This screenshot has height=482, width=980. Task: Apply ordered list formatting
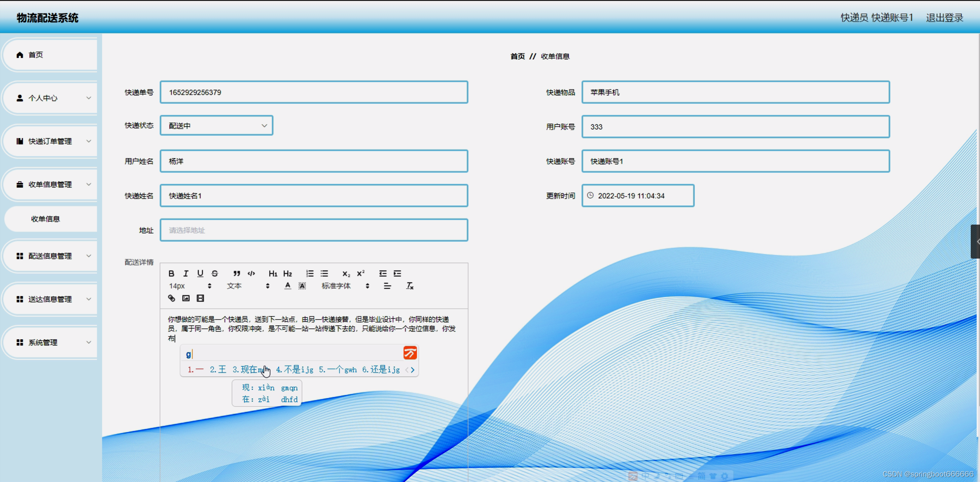pos(309,274)
